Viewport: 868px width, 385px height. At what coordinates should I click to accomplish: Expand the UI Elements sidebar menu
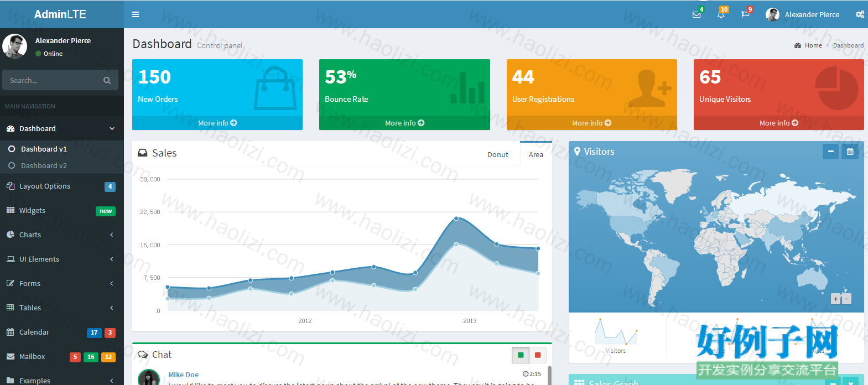point(61,259)
